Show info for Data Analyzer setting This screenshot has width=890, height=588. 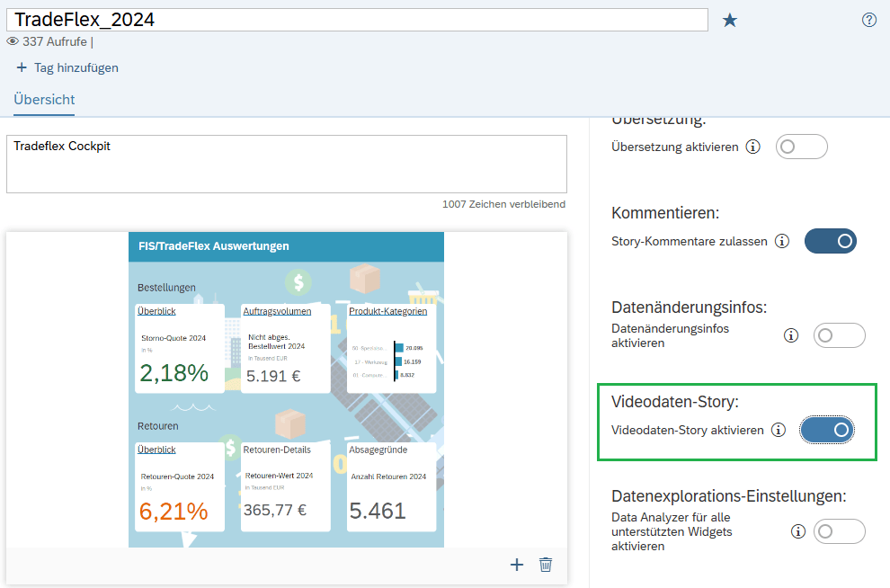tap(798, 531)
